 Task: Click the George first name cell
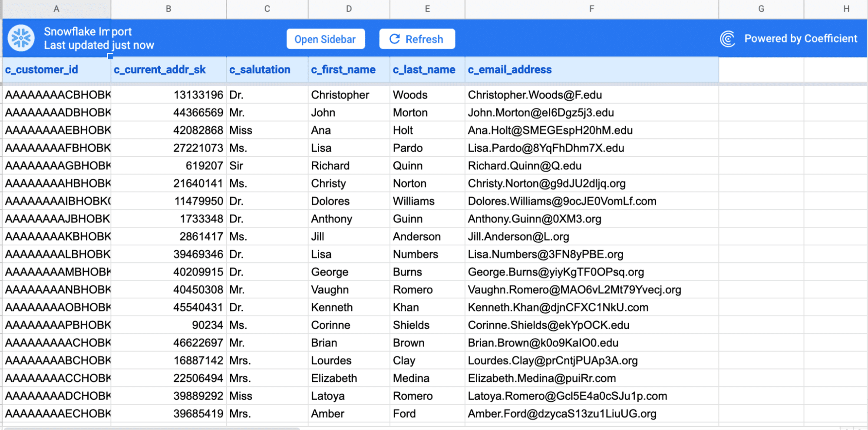pos(349,272)
